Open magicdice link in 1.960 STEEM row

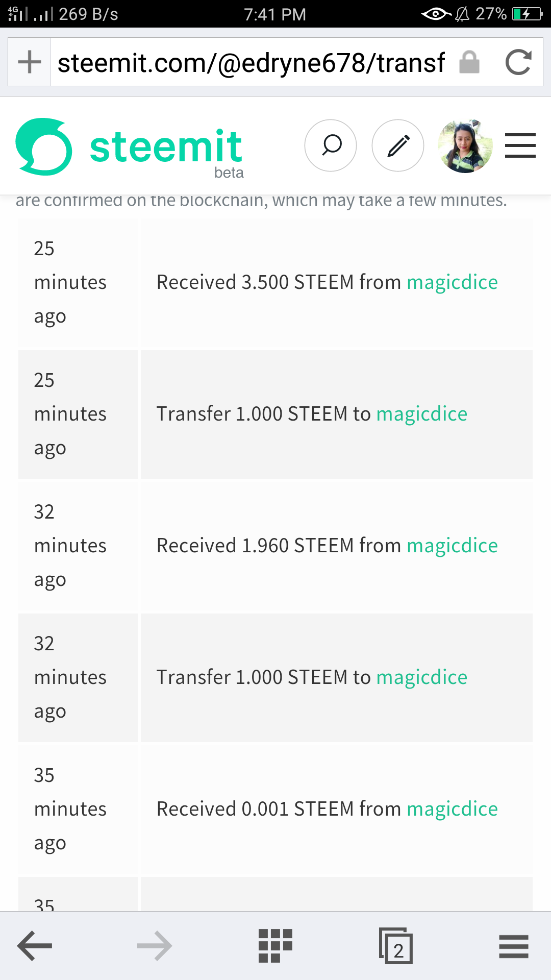click(x=452, y=546)
